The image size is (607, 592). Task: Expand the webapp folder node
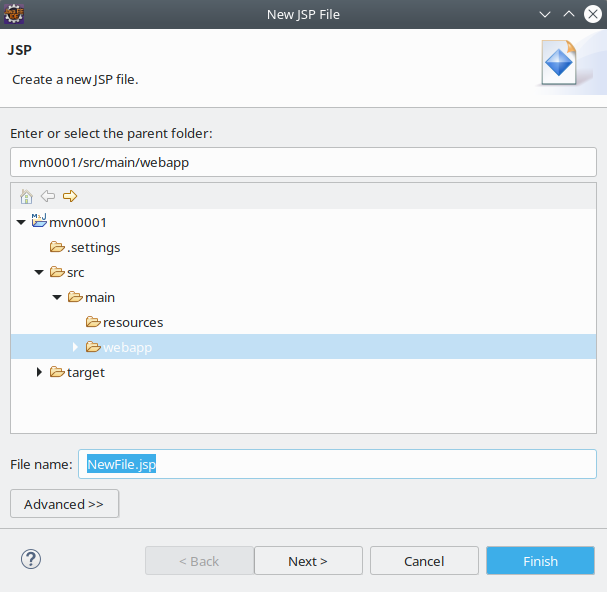point(75,347)
